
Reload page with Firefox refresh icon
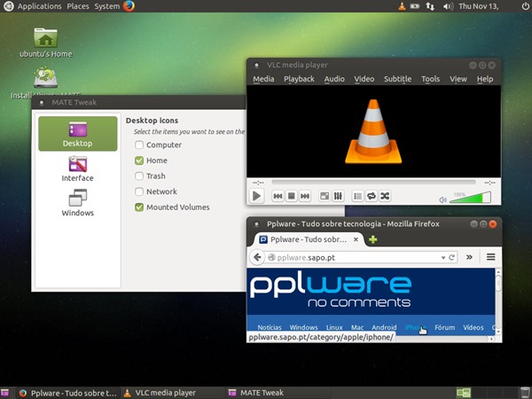pos(451,257)
